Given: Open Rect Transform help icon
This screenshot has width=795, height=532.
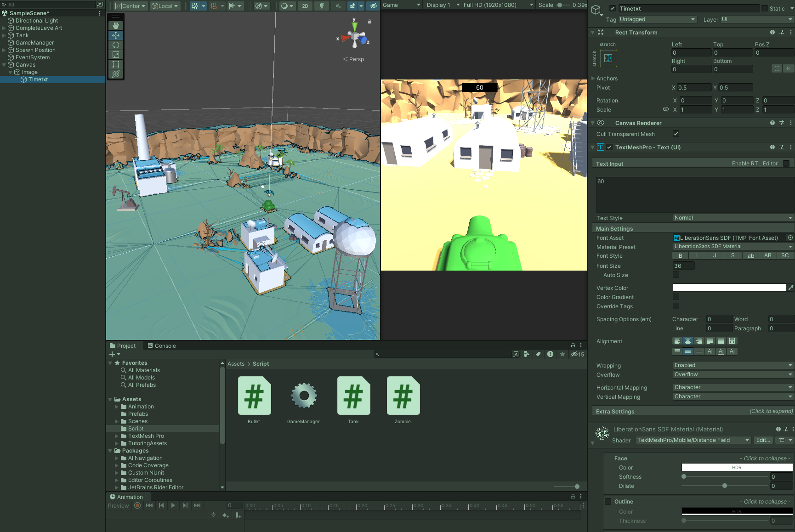Looking at the screenshot, I should 772,32.
